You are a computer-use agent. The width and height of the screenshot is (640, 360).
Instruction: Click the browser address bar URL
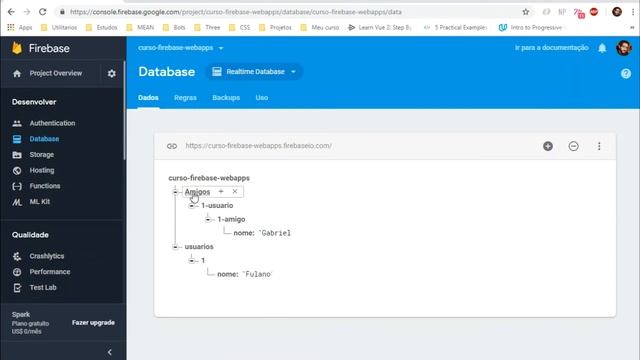point(236,12)
